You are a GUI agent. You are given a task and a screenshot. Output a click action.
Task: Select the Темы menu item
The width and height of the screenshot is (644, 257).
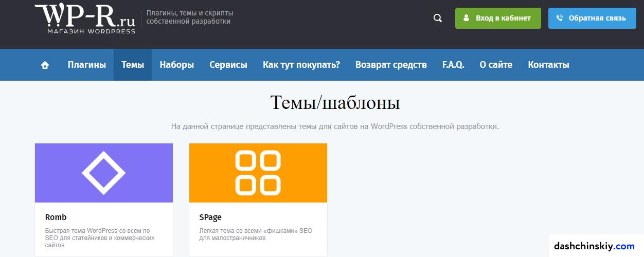point(133,65)
